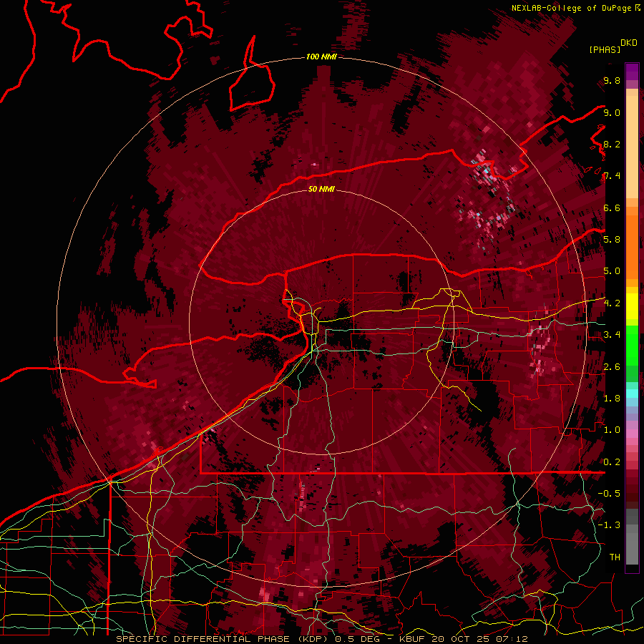Click the -1.3 value on the color scale
This screenshot has width=644, height=644.
(609, 525)
